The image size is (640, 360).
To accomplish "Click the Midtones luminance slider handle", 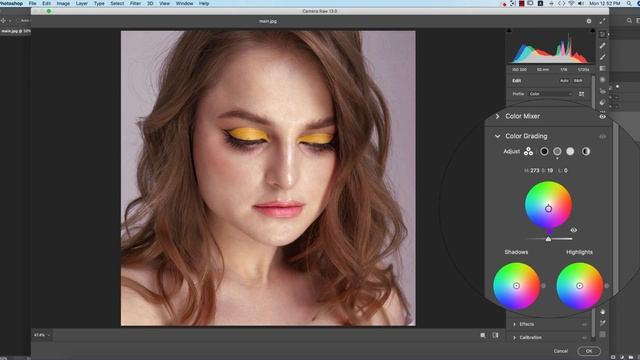I will 548,239.
